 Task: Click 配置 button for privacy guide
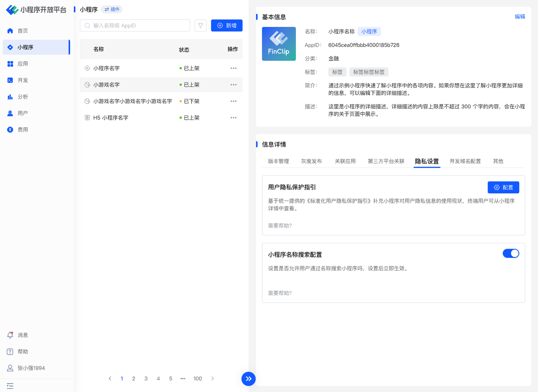click(503, 187)
